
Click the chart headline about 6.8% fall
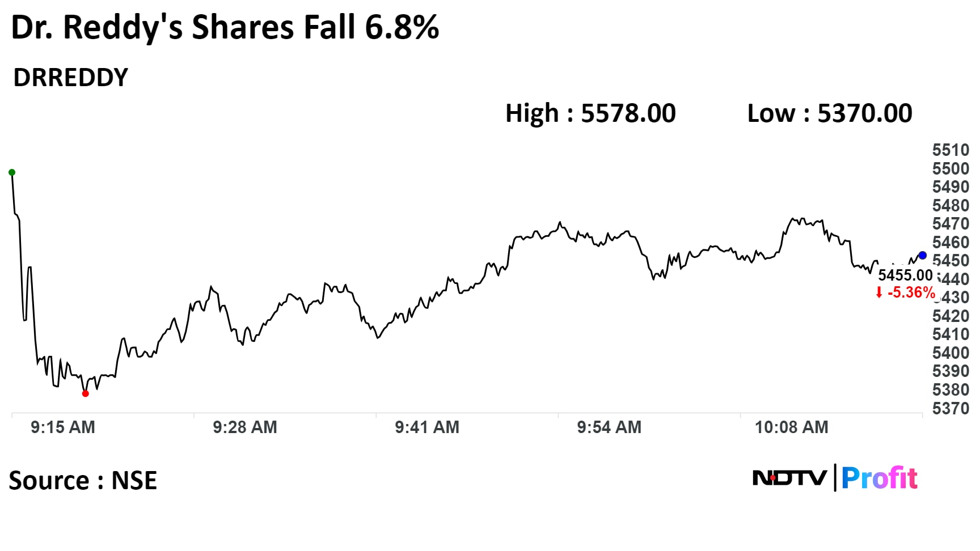pos(225,27)
